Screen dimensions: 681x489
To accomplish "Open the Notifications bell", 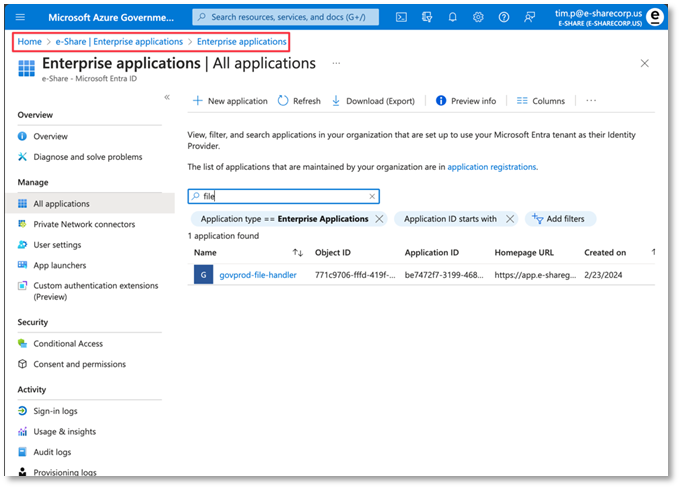I will click(x=453, y=17).
